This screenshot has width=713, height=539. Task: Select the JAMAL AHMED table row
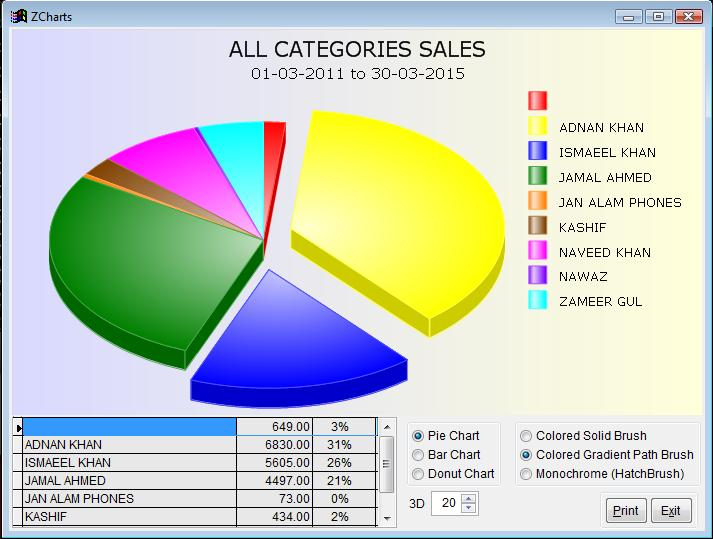[196, 481]
